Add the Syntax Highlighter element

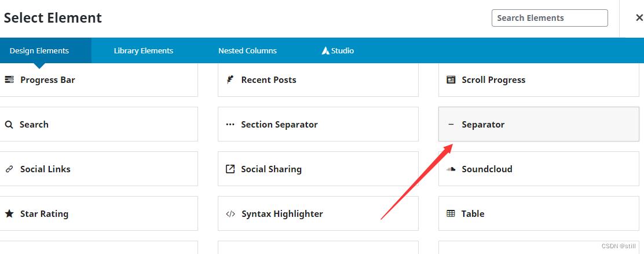click(x=318, y=213)
